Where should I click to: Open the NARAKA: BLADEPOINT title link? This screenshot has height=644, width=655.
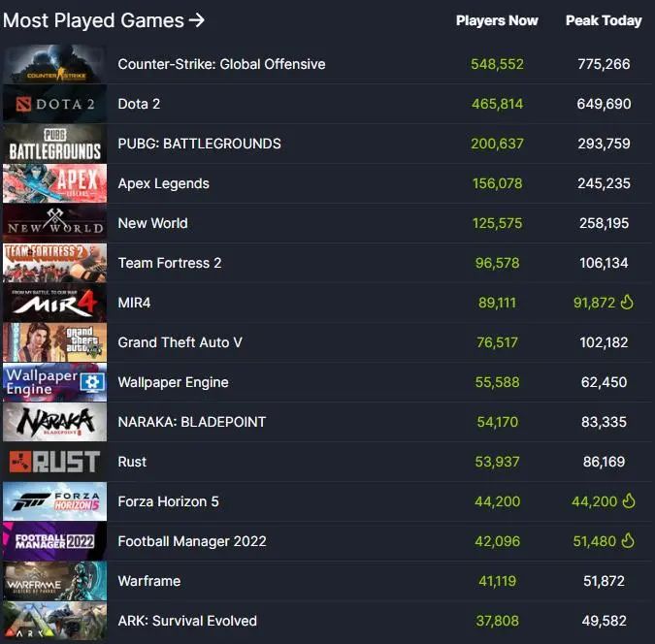click(191, 422)
